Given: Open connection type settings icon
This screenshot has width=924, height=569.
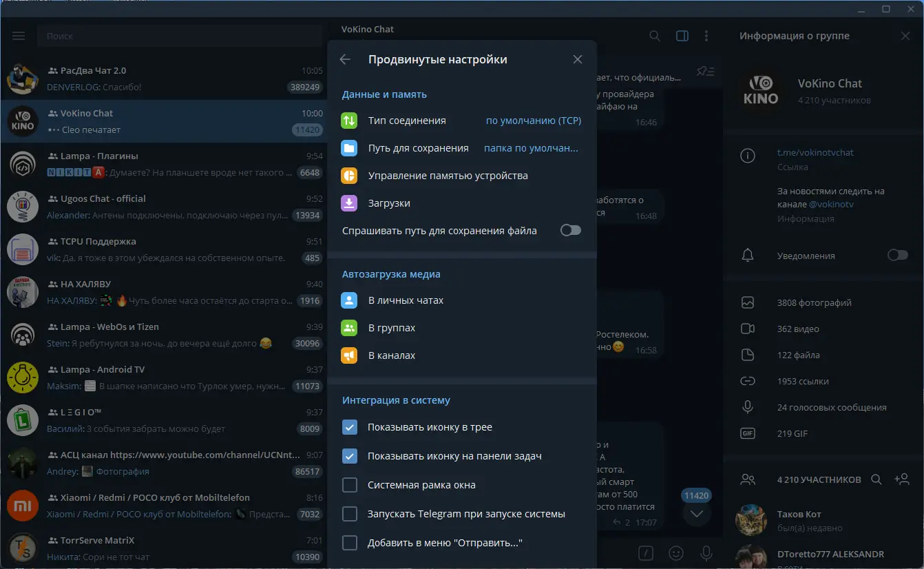Looking at the screenshot, I should pos(349,121).
